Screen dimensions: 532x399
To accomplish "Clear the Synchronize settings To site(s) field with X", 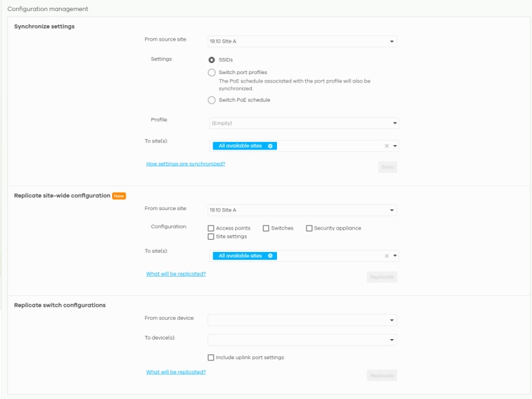I will point(386,146).
